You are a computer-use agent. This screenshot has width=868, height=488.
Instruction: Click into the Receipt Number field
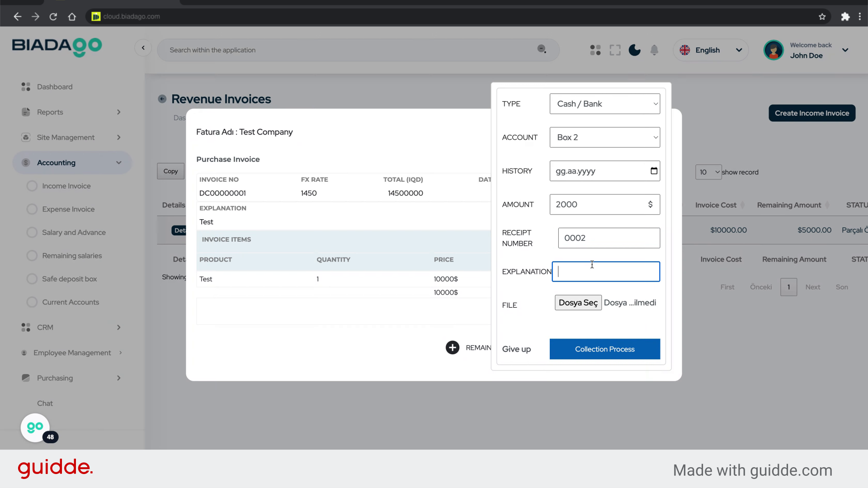[x=609, y=238]
